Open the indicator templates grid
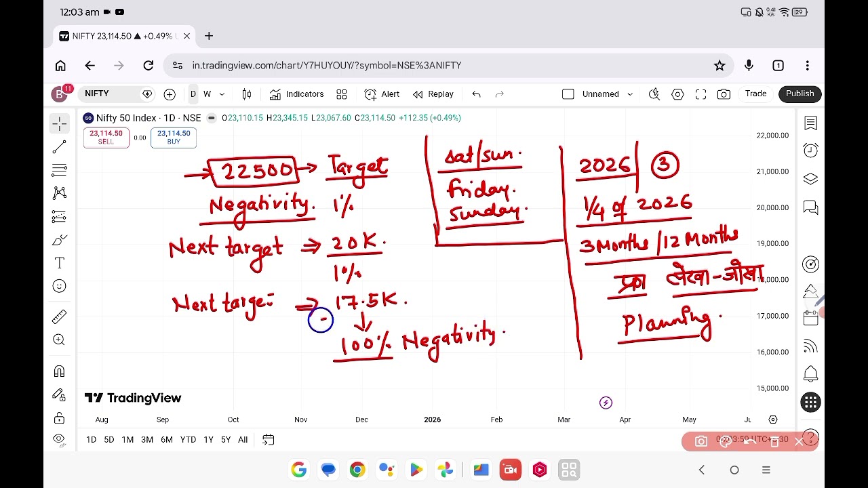The image size is (868, 488). click(342, 94)
